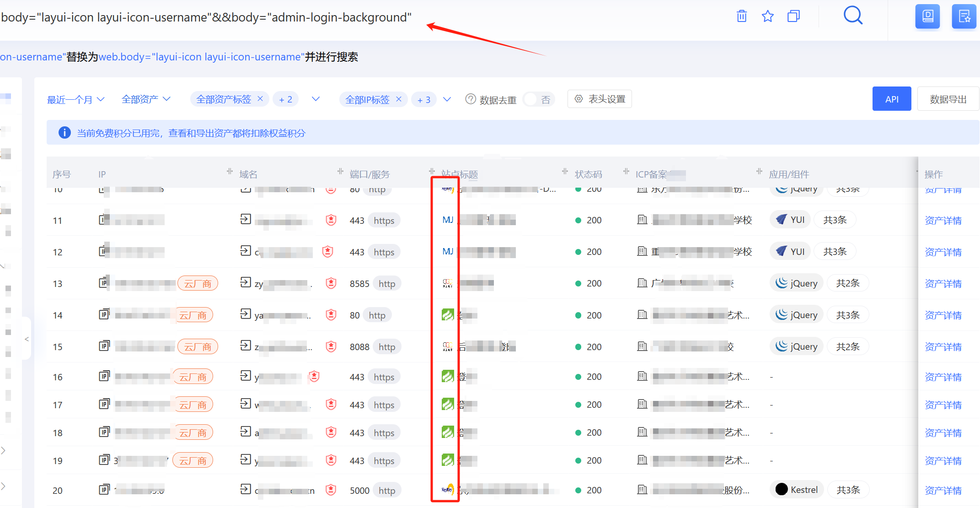980x508 pixels.
Task: Open the domain link icon in row 11
Action: click(x=246, y=220)
